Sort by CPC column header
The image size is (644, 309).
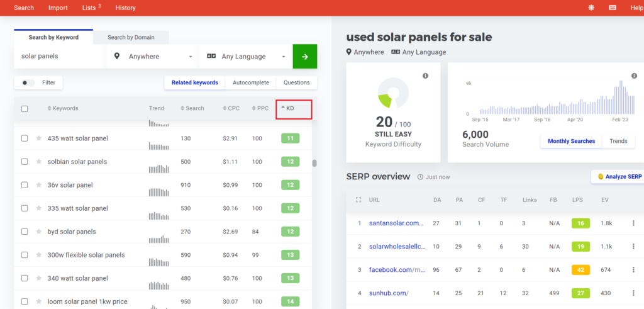click(x=230, y=108)
